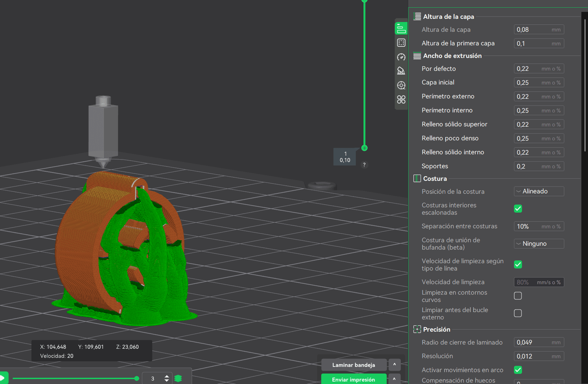
Task: Open the Quality settings tab icon
Action: 401,29
